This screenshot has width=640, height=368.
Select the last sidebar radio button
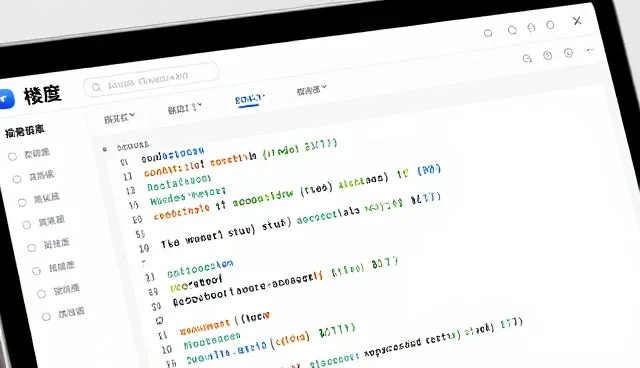[46, 317]
